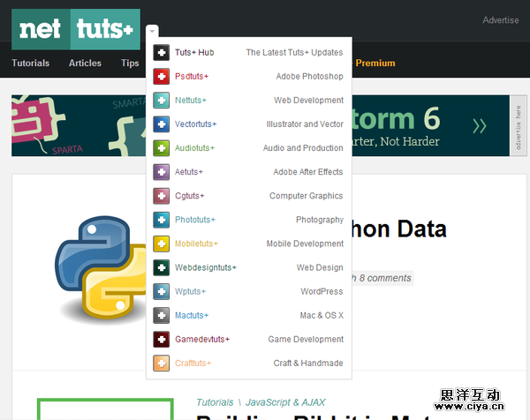Image resolution: width=530 pixels, height=420 pixels.
Task: Click the red Psdtuts+ icon
Action: pyautogui.click(x=161, y=77)
